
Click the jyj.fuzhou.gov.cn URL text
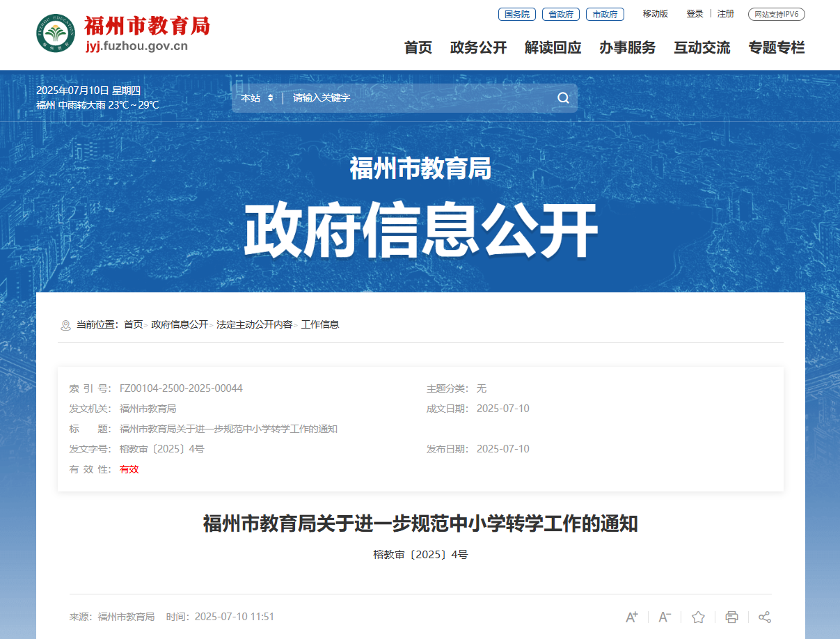[136, 47]
